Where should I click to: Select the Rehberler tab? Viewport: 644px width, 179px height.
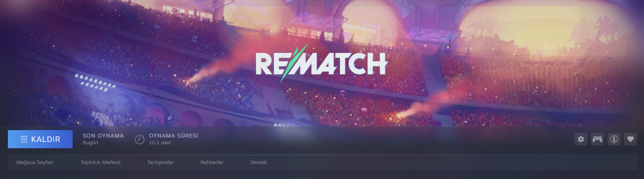coord(212,162)
